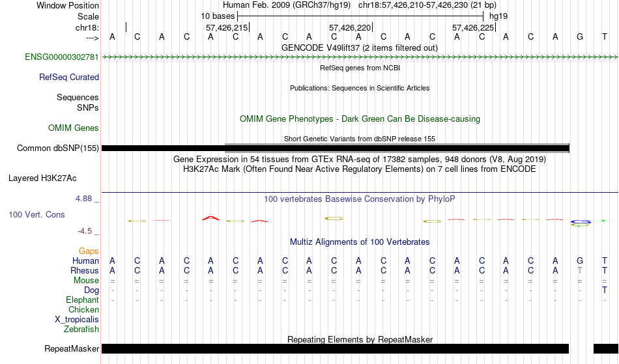Click the Dog T base at far right
This screenshot has width=619, height=364.
(x=605, y=290)
